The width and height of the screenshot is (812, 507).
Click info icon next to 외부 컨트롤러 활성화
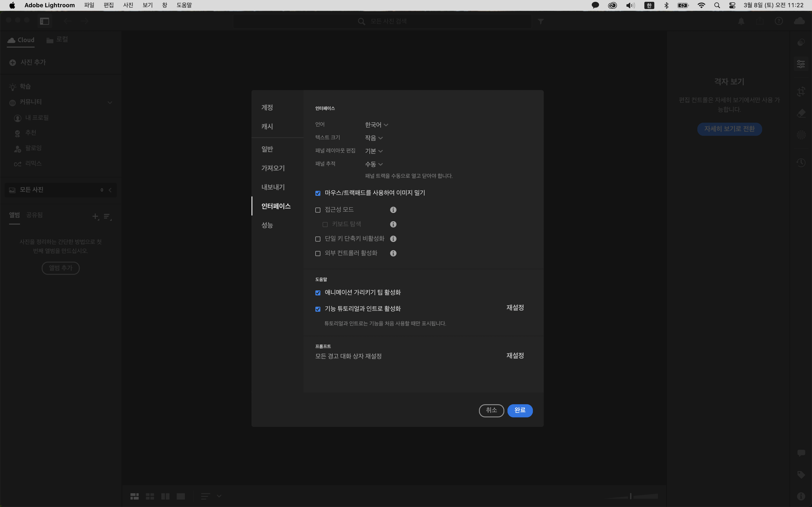393,253
